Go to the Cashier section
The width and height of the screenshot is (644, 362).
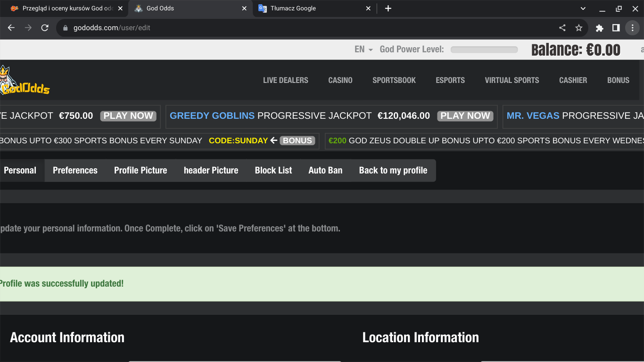(573, 80)
